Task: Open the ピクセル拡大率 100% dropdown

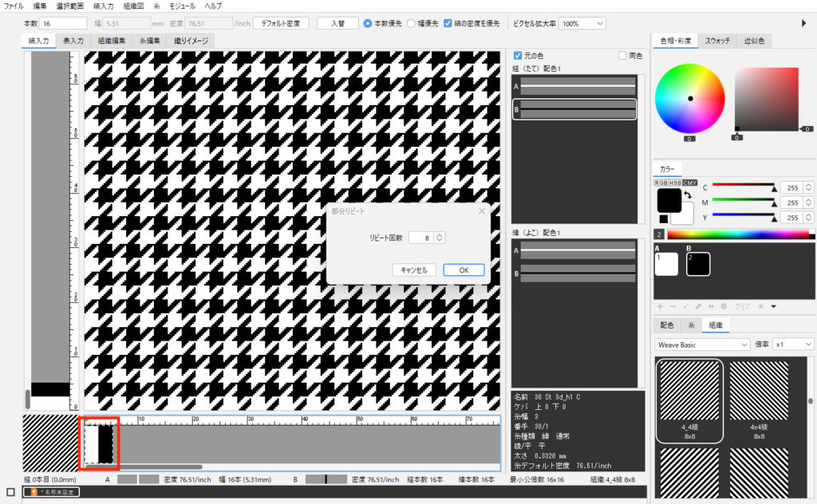Action: click(592, 24)
